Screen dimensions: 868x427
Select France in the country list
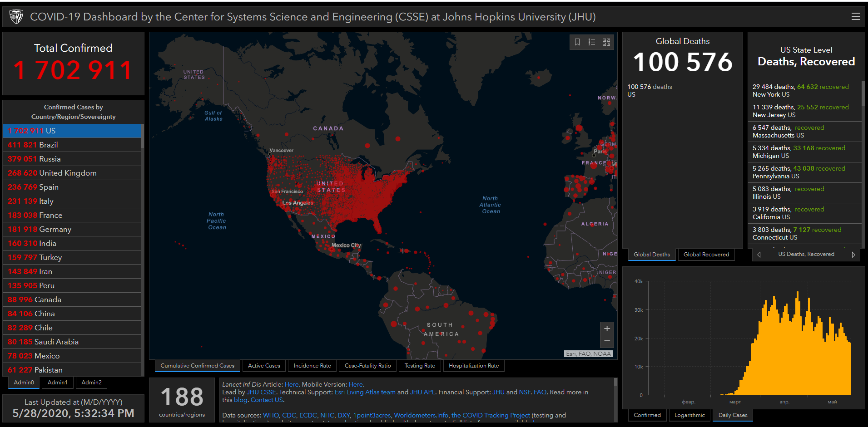[72, 215]
